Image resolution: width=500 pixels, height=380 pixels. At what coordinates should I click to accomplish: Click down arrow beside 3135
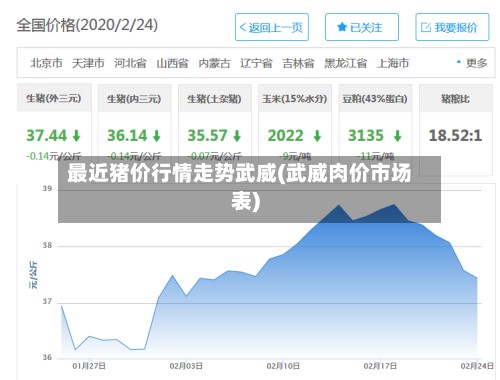coord(398,136)
